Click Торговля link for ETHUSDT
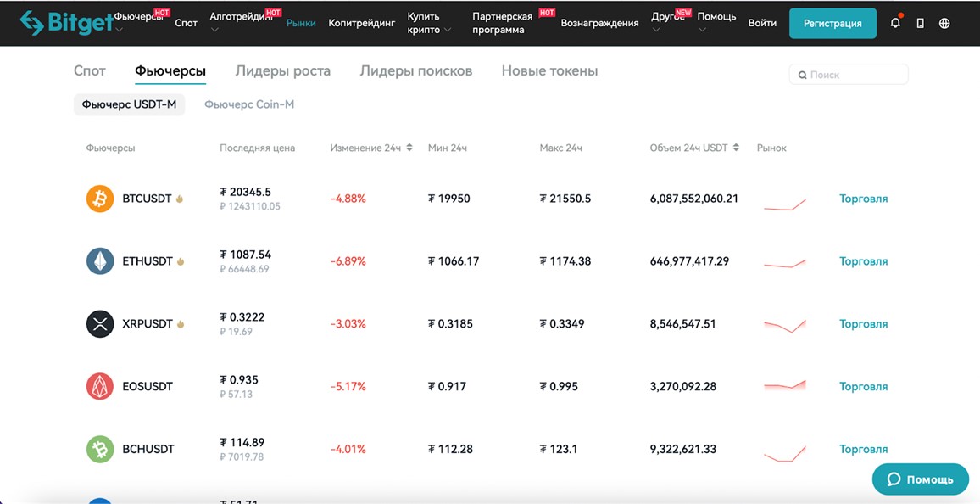 click(863, 261)
